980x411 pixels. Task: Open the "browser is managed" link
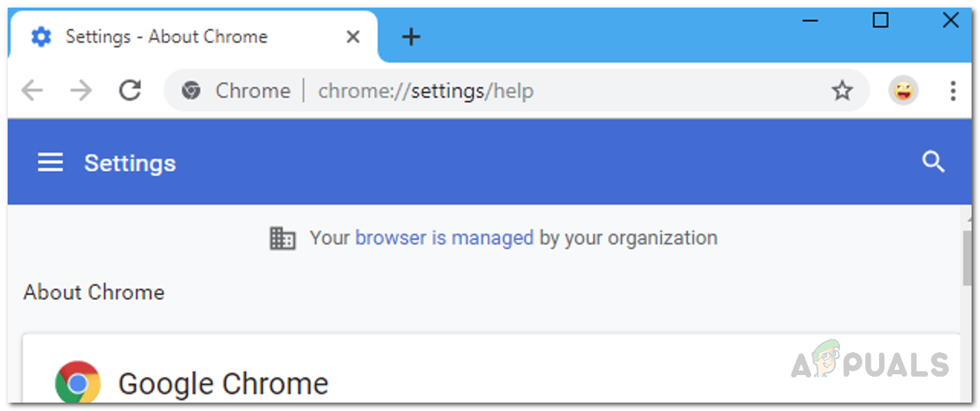[x=444, y=238]
